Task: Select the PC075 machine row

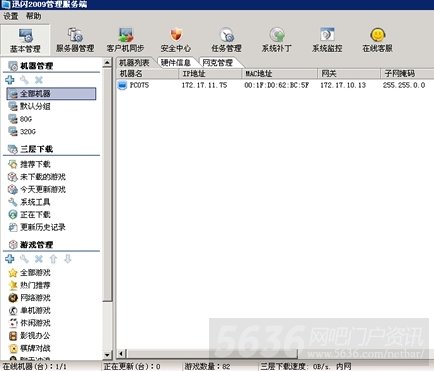Action: coord(275,85)
